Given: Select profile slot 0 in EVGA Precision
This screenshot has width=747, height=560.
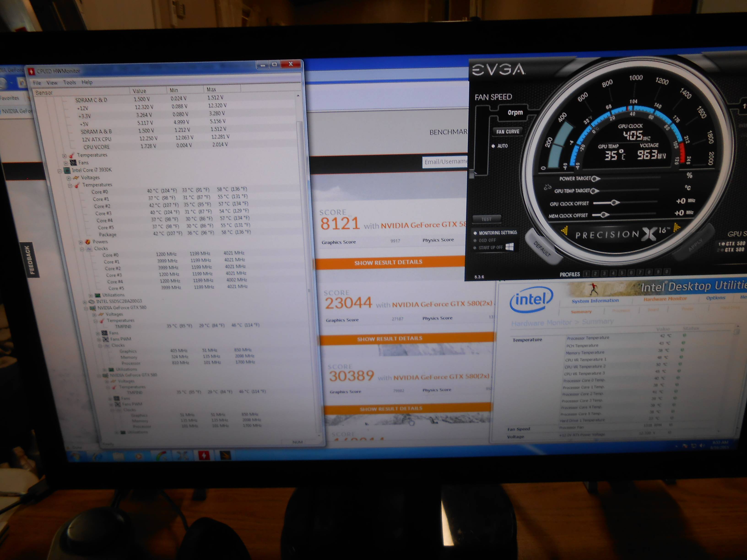Looking at the screenshot, I should click(667, 272).
